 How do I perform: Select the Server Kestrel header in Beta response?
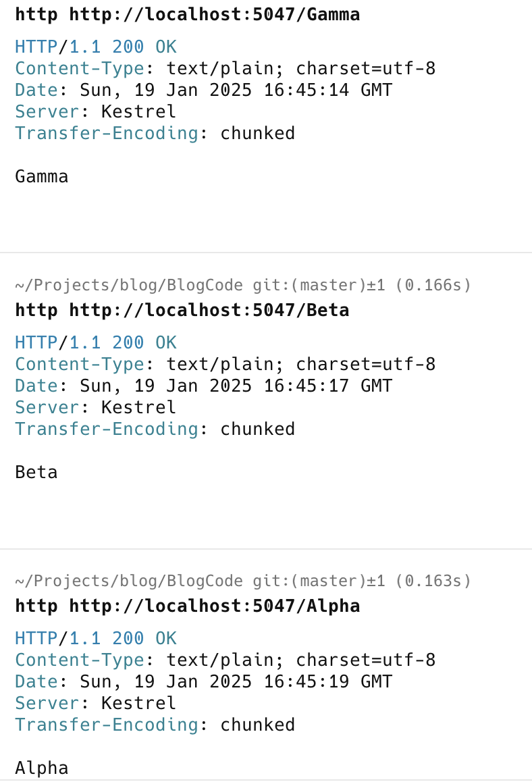click(x=95, y=408)
